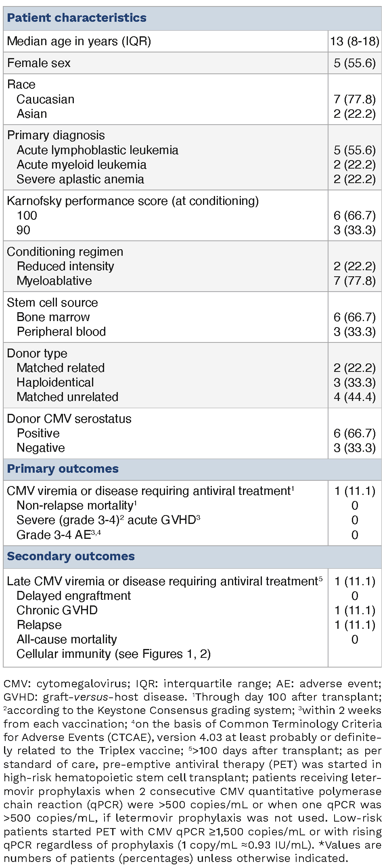
Task: Select the "Haploidentical" donor type entry
Action: pos(55,383)
